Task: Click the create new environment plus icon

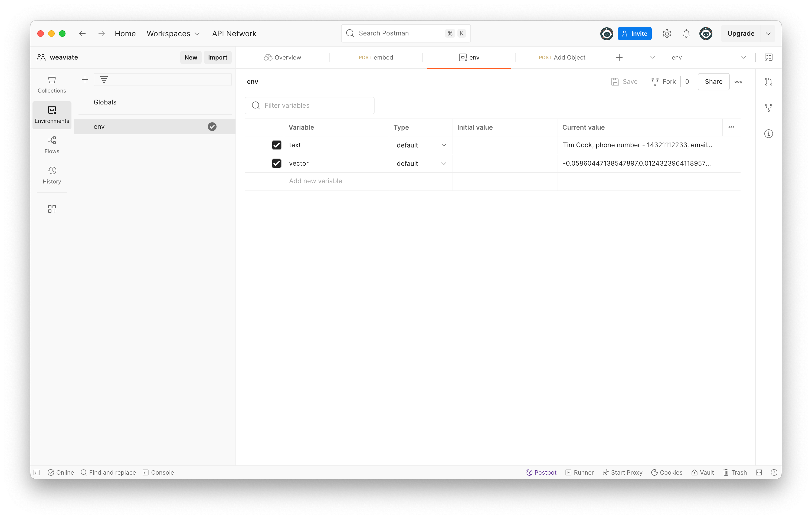Action: tap(85, 80)
